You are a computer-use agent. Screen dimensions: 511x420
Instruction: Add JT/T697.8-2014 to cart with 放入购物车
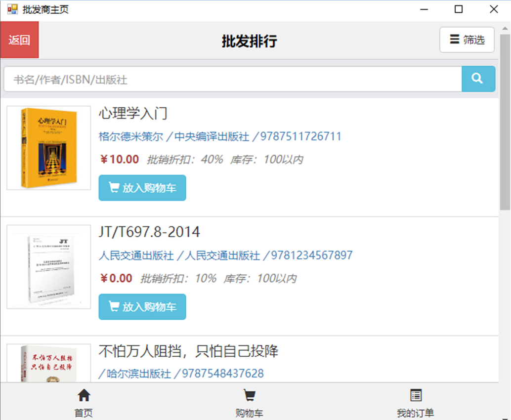(x=142, y=307)
